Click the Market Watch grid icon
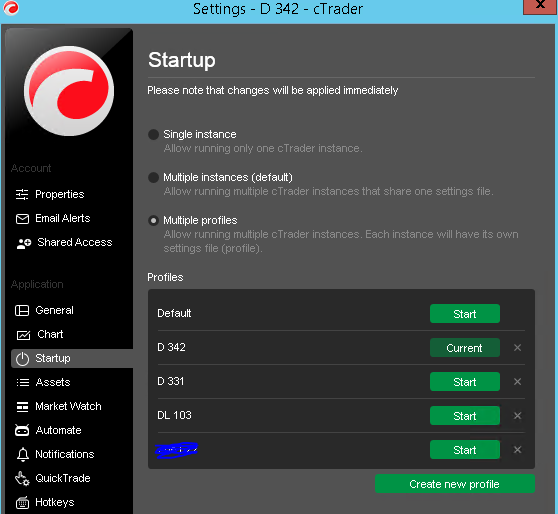This screenshot has width=558, height=514. coord(22,407)
